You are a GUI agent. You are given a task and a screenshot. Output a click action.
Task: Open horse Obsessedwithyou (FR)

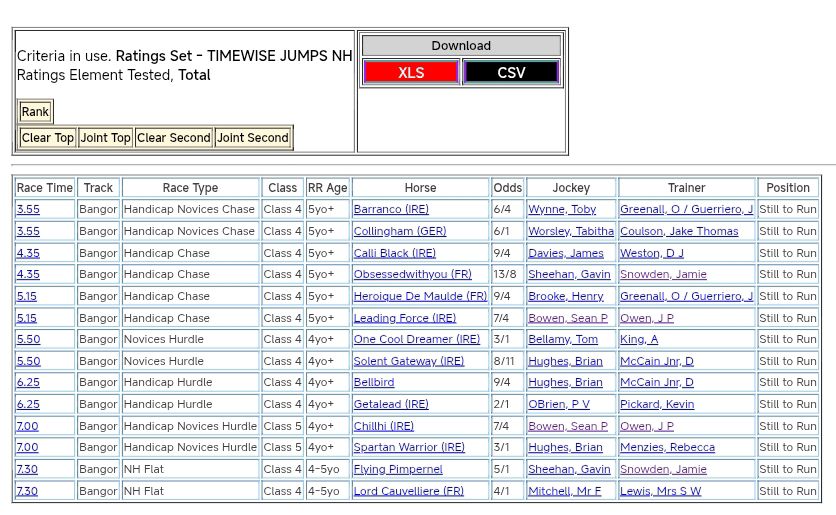tap(412, 275)
